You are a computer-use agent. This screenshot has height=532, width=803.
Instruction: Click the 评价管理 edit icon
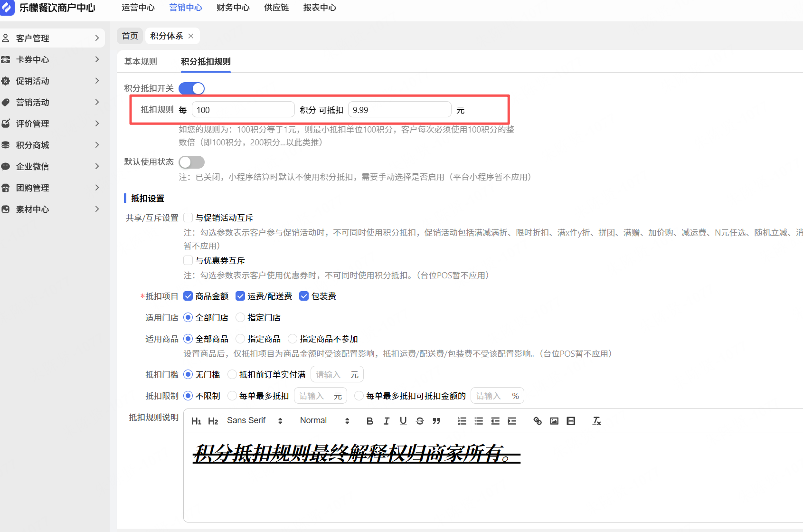(6, 123)
